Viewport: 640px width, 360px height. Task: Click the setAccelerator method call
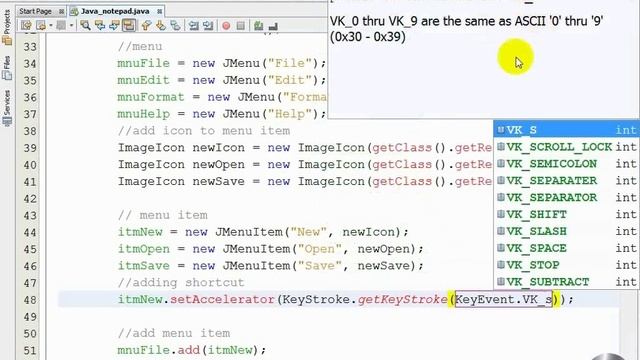(x=222, y=300)
